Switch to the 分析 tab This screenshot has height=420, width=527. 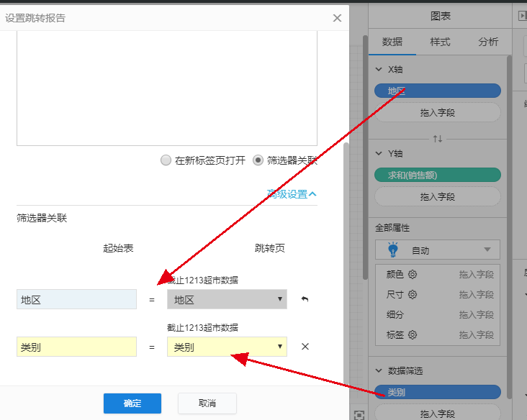[487, 42]
